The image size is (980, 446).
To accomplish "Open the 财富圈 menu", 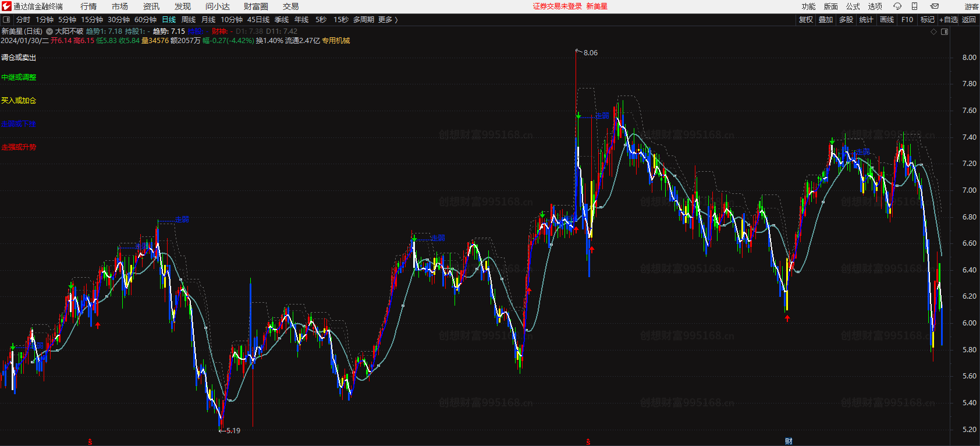I will click(x=256, y=6).
